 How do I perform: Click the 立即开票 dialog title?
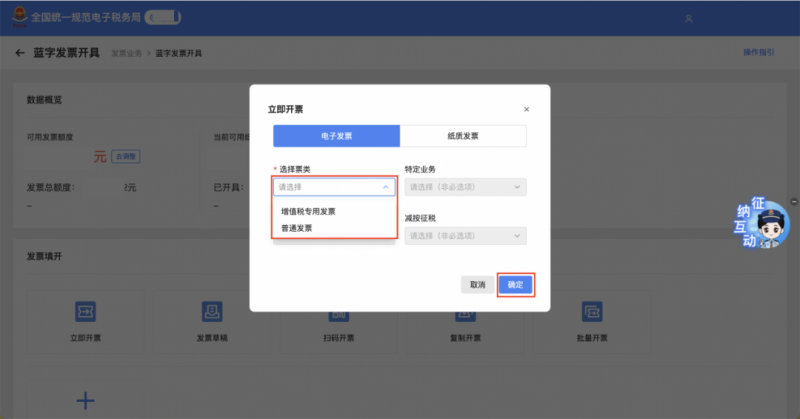(x=285, y=109)
